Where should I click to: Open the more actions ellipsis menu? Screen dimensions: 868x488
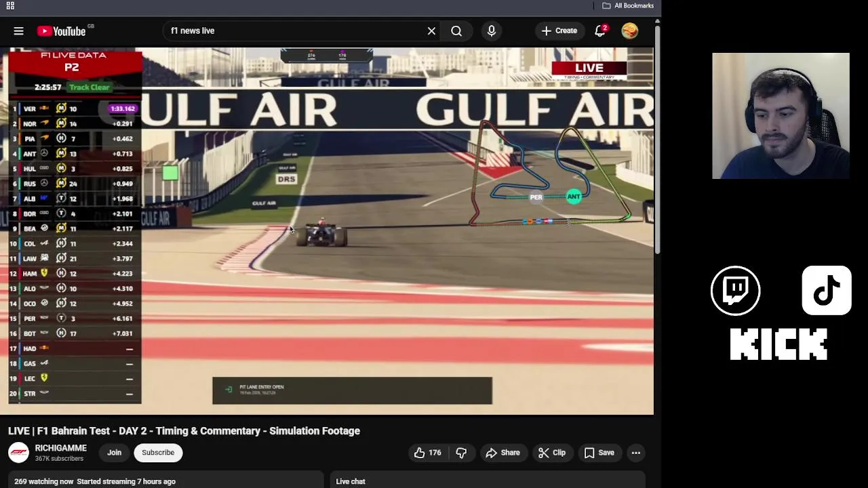636,453
